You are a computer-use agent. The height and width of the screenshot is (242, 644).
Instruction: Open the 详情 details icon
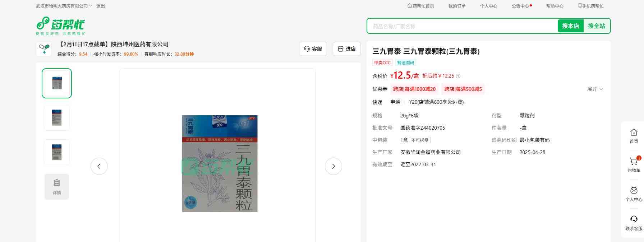(57, 186)
